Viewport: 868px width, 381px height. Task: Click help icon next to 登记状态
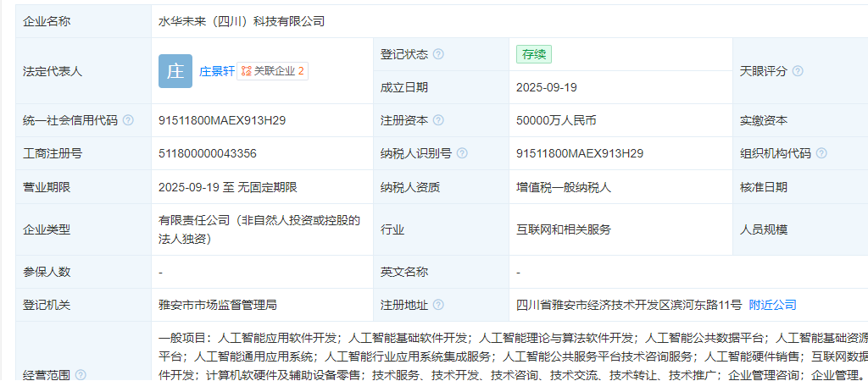click(x=438, y=54)
